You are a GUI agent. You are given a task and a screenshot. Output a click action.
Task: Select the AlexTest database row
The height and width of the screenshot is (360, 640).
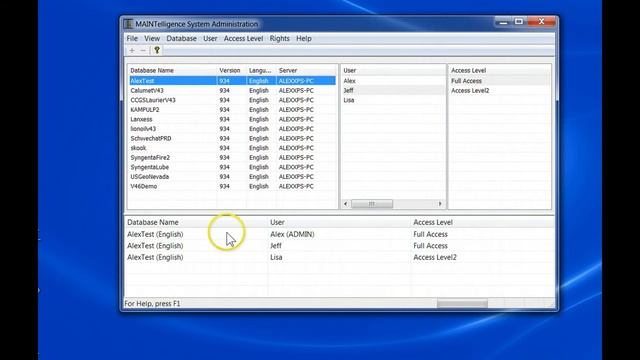coord(233,81)
